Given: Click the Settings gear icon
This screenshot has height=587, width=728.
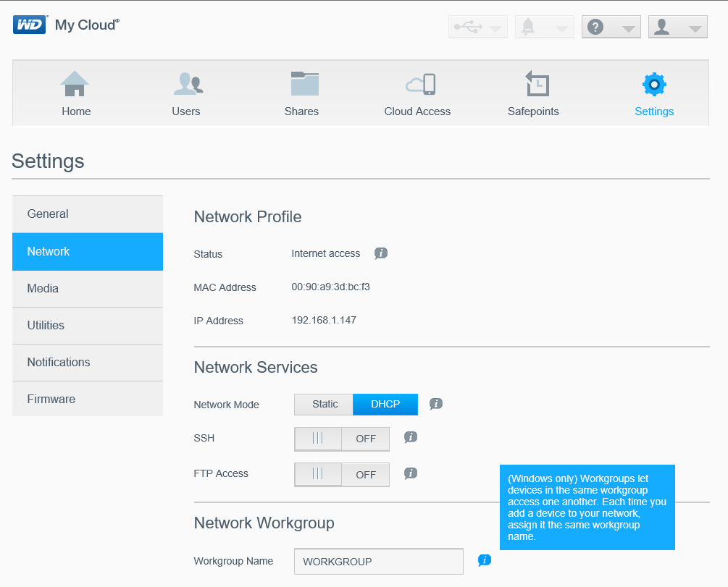Looking at the screenshot, I should (x=654, y=85).
